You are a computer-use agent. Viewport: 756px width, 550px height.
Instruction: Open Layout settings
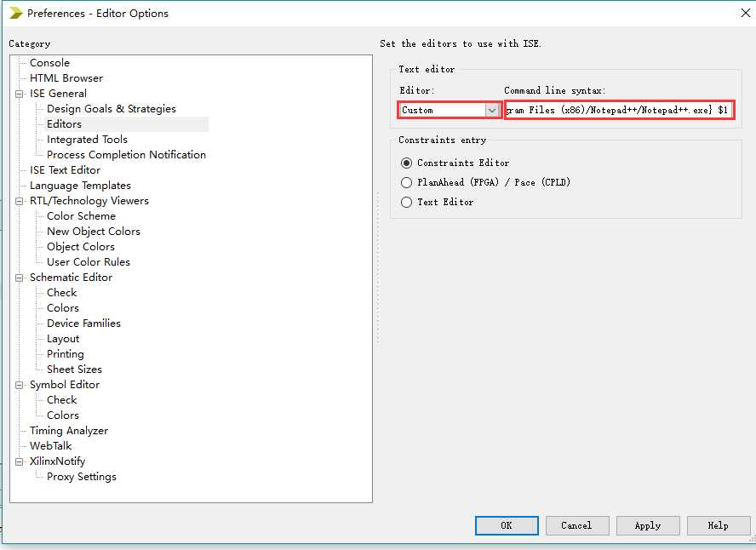point(63,339)
